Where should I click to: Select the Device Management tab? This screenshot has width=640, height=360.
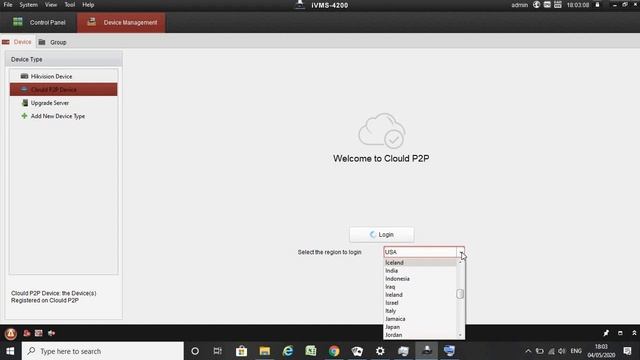click(122, 22)
